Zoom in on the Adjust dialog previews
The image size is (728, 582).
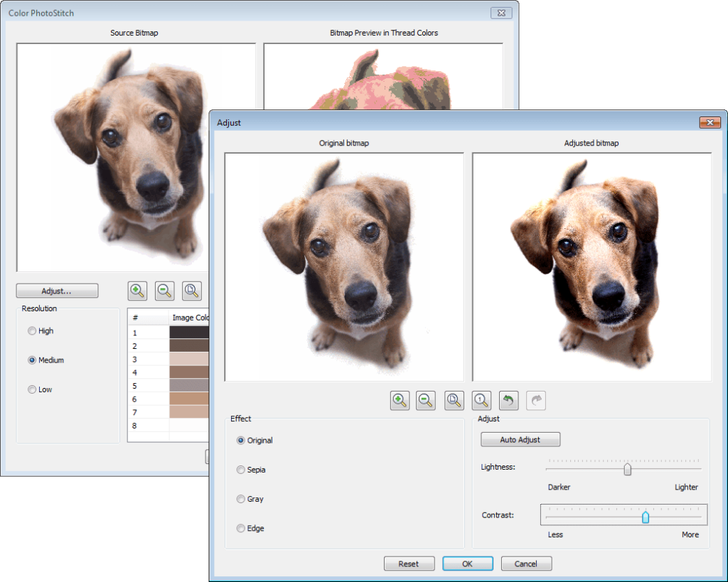pyautogui.click(x=400, y=401)
